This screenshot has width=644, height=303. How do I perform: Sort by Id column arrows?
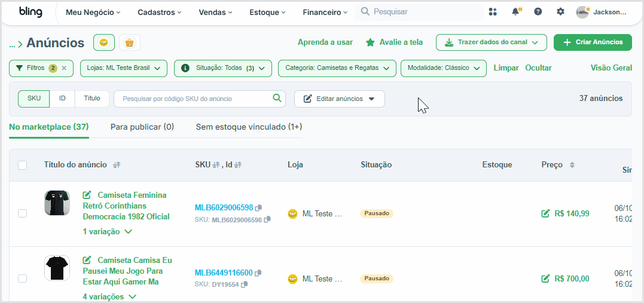[238, 165]
